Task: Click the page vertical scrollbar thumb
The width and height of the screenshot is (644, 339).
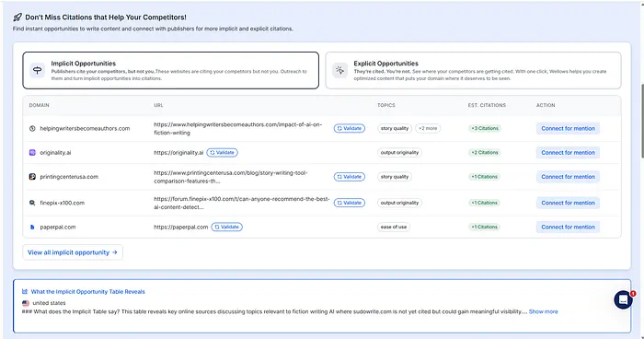Action: (642, 120)
